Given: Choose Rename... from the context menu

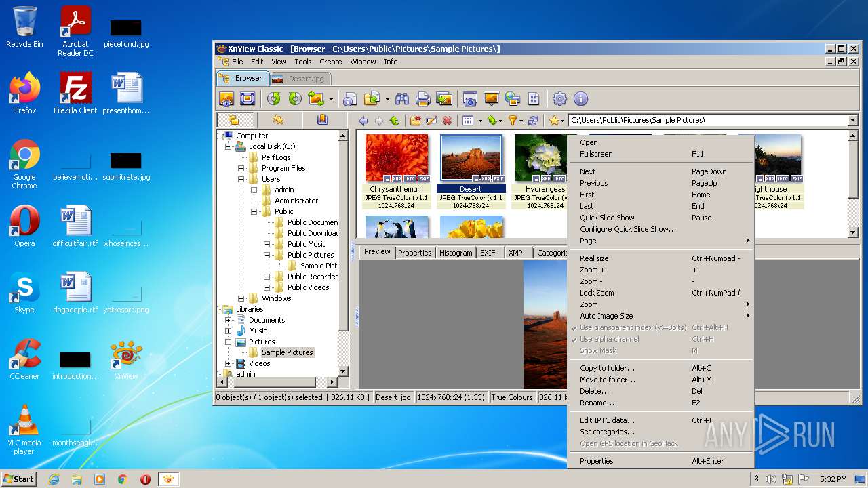Looking at the screenshot, I should (x=597, y=403).
